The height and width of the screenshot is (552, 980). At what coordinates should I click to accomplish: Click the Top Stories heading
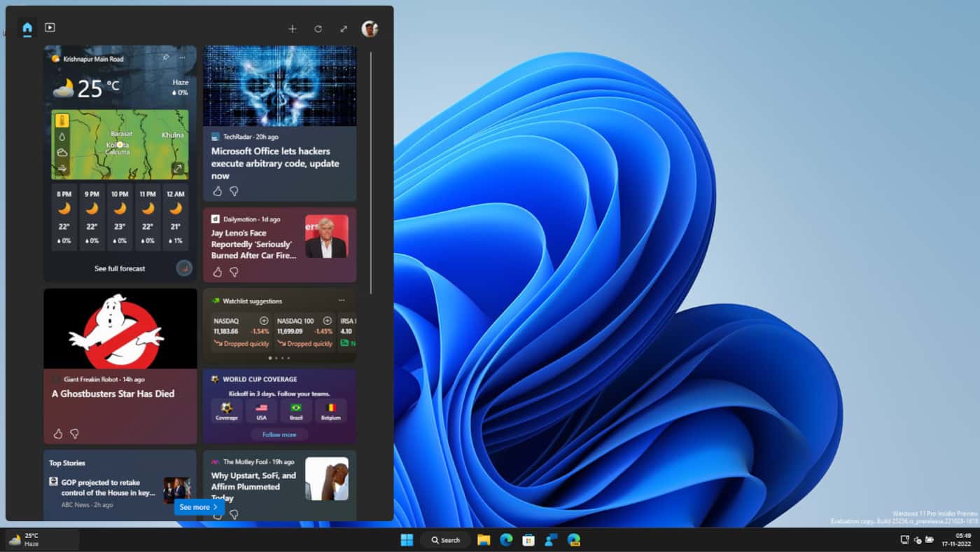point(67,463)
